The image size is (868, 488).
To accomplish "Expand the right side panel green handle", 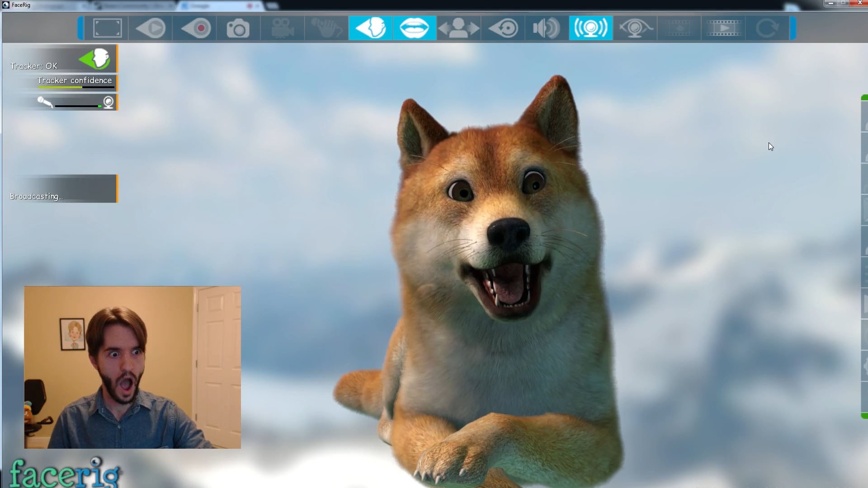I will point(864,98).
